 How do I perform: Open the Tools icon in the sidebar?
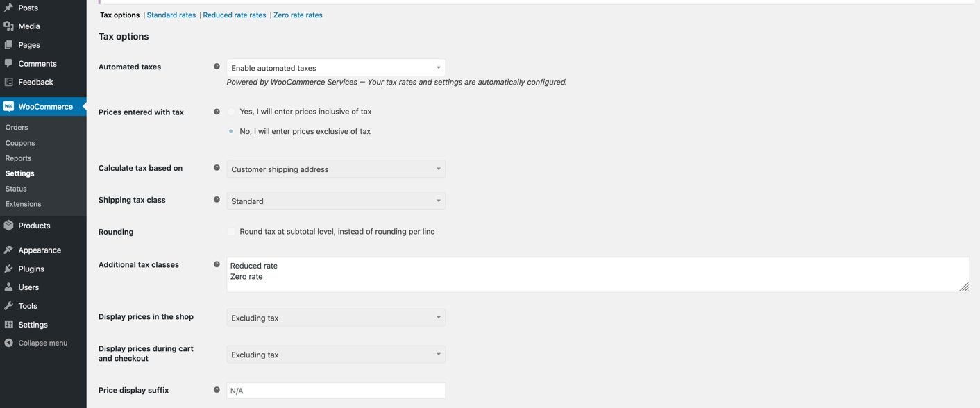(8, 305)
